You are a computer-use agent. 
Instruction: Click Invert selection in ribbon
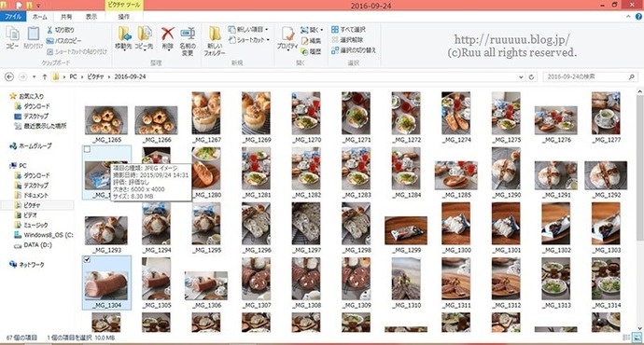point(354,50)
